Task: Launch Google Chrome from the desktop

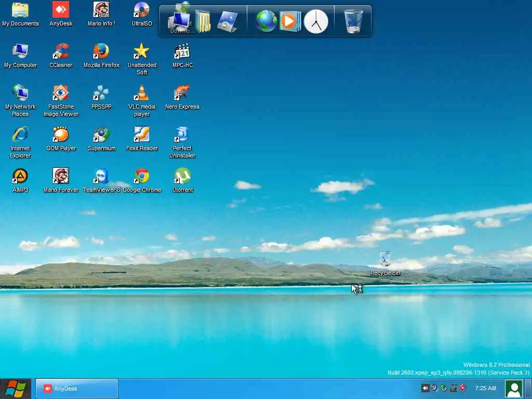Action: click(142, 180)
